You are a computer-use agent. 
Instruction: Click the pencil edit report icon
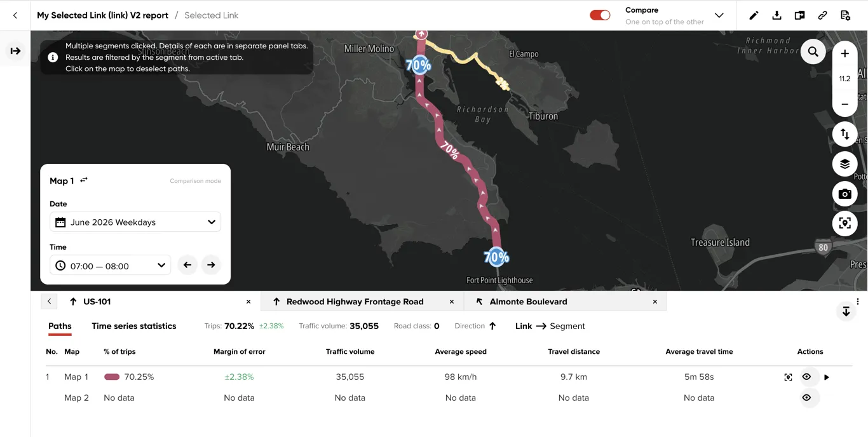click(754, 15)
